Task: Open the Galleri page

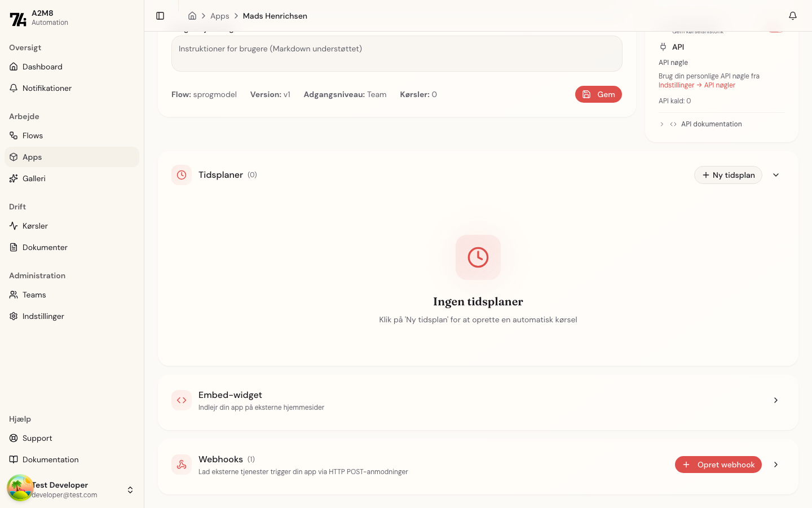Action: pyautogui.click(x=34, y=178)
